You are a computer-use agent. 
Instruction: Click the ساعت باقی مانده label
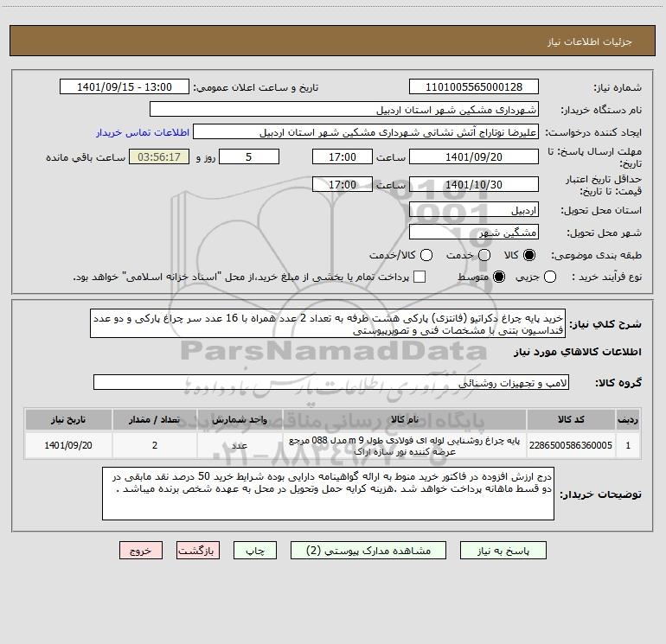86,157
